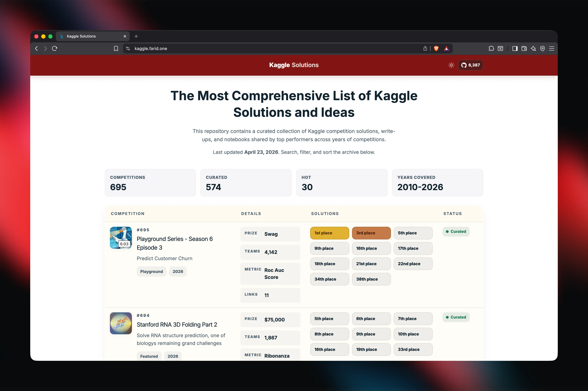Open the 34th place solution
This screenshot has height=391, width=588.
coord(329,279)
